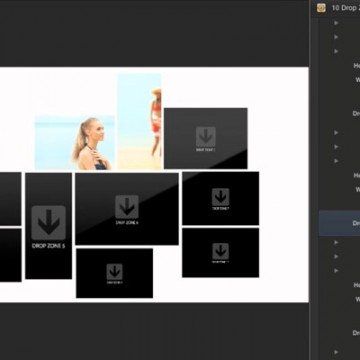
Task: Click the dark viewer area above the white canvas
Action: pos(153,33)
